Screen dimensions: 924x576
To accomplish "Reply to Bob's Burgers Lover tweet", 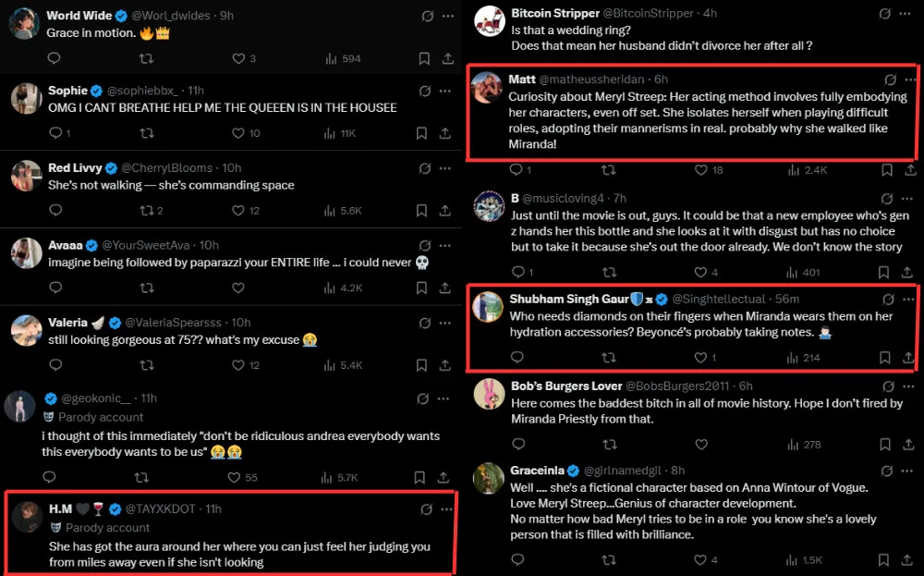I will (x=517, y=445).
